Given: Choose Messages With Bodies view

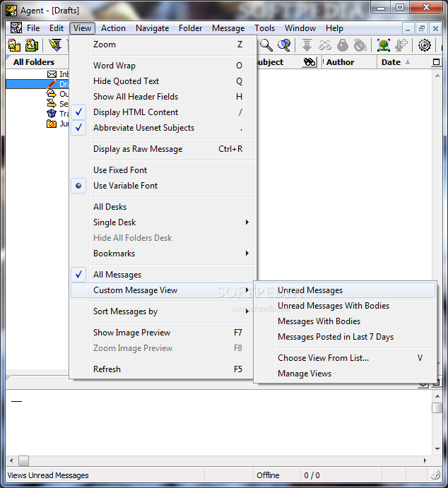Looking at the screenshot, I should pos(345,321).
